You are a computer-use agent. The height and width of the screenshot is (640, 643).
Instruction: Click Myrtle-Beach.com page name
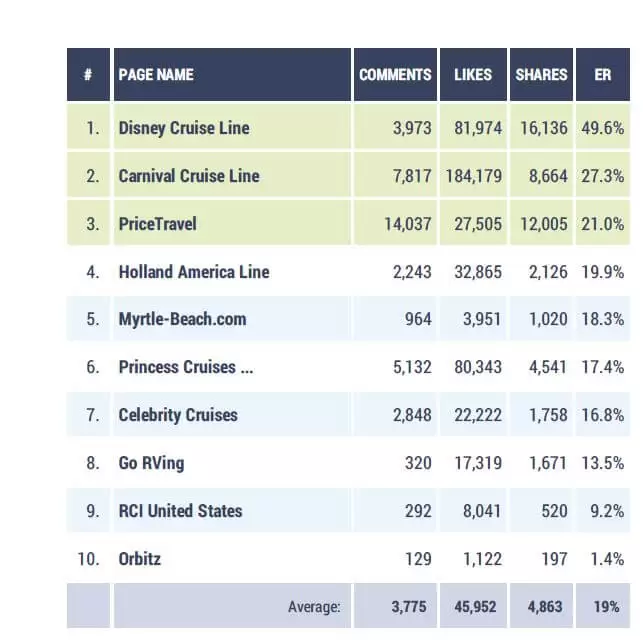pos(182,319)
